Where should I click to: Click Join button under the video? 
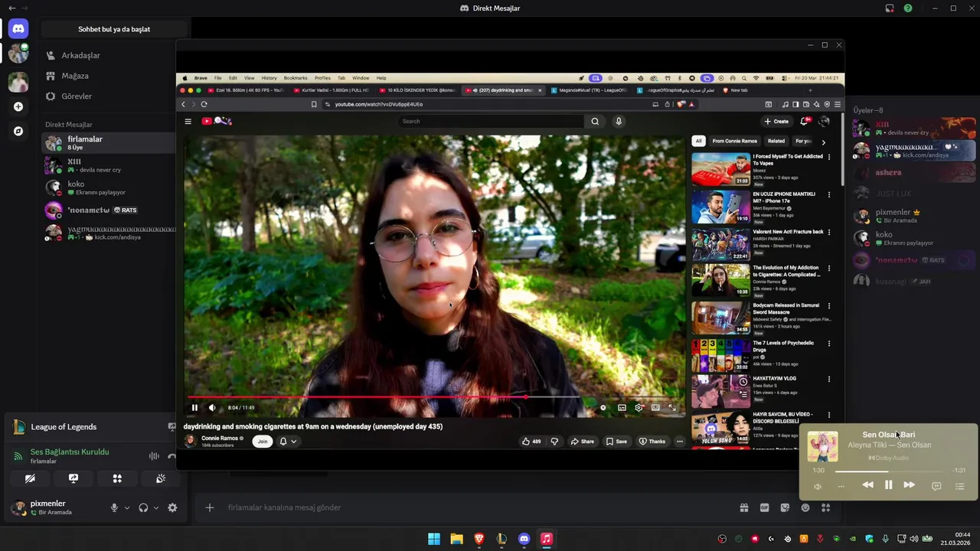263,441
